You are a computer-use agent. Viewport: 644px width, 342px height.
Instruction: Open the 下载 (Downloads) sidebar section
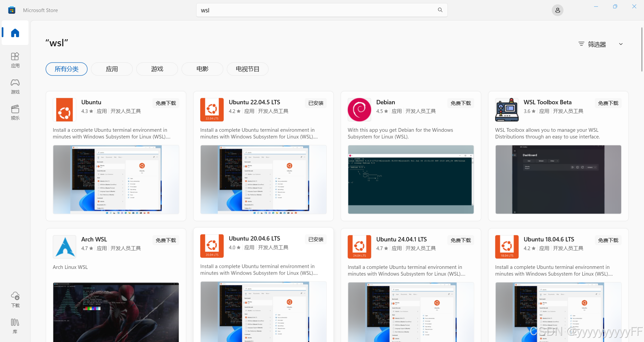tap(15, 299)
